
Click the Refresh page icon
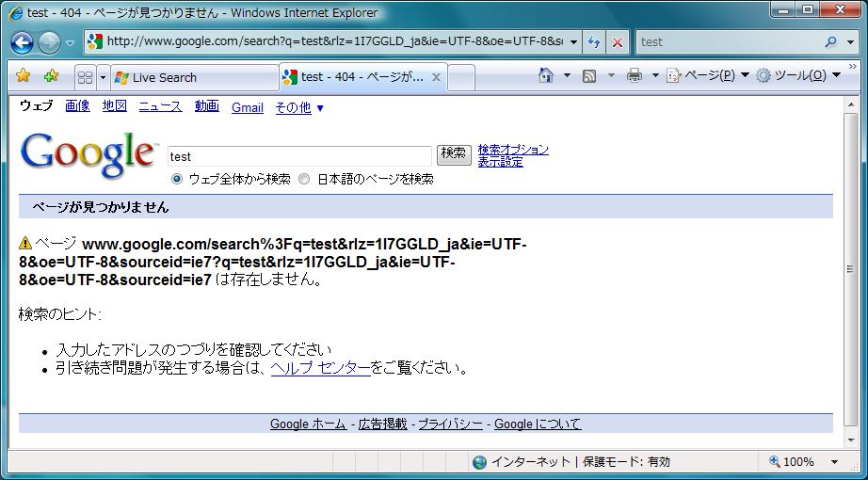coord(595,42)
